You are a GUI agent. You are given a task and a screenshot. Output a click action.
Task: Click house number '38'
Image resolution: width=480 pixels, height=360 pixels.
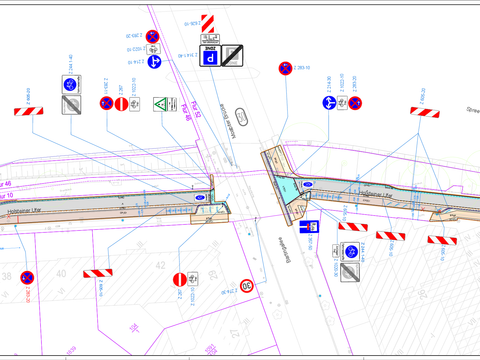[x=6, y=276]
